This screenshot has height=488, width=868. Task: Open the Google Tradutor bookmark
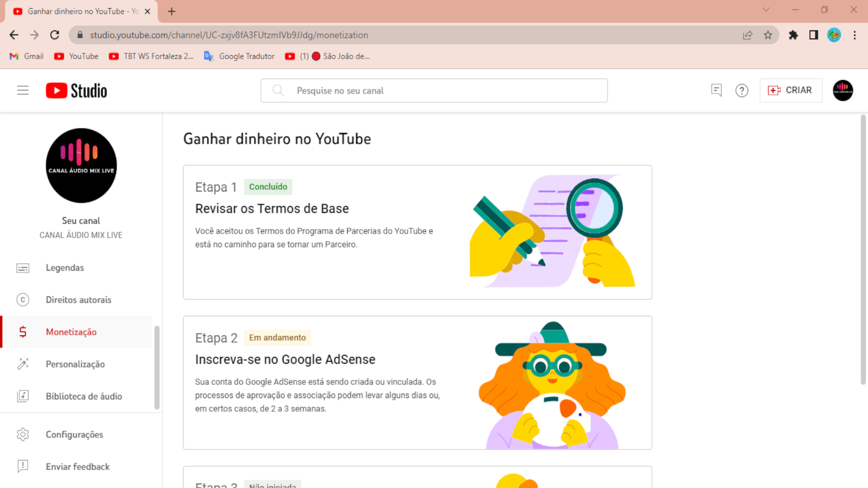[x=239, y=56]
